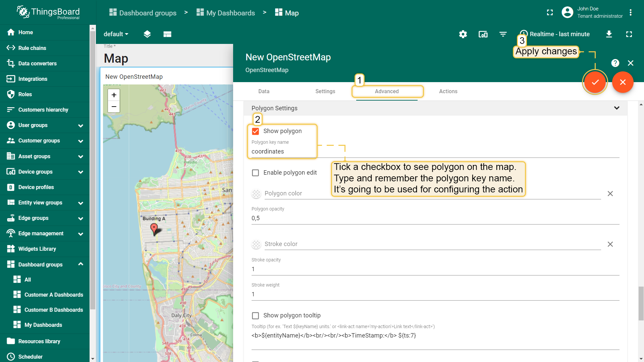Uncheck the Show polygon checkbox

[x=256, y=131]
